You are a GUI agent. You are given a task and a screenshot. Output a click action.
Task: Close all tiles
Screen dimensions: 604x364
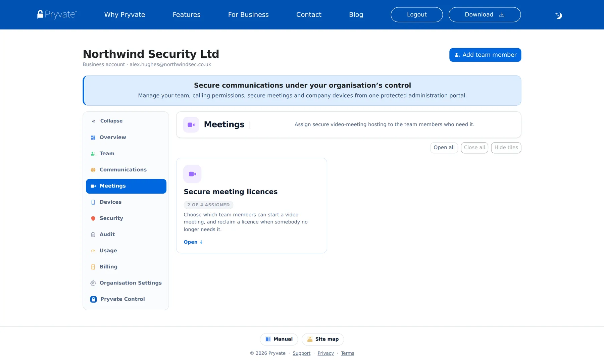[x=474, y=148]
